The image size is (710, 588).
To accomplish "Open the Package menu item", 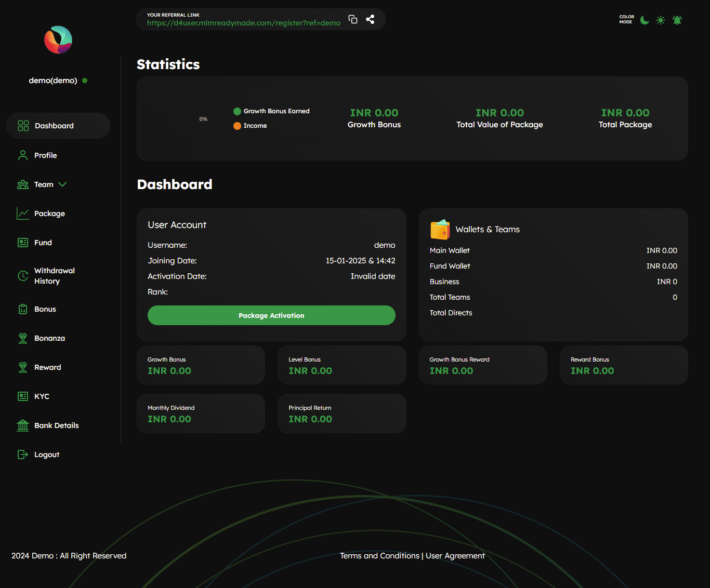I will coord(49,213).
